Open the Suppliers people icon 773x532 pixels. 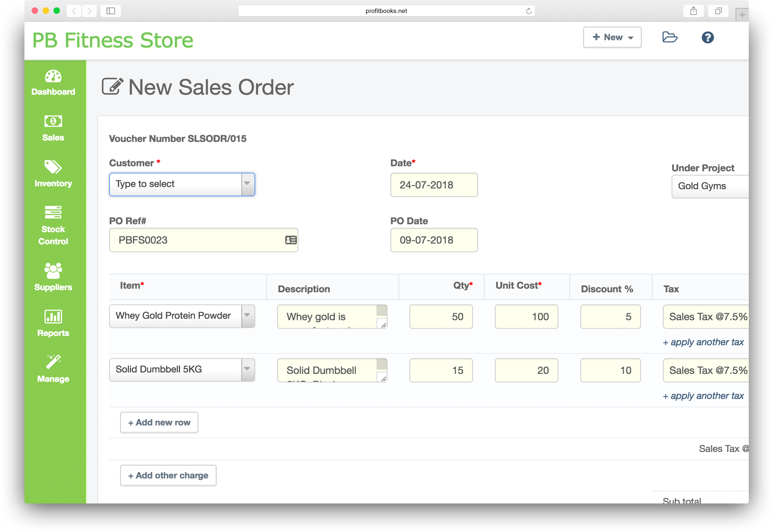(53, 271)
